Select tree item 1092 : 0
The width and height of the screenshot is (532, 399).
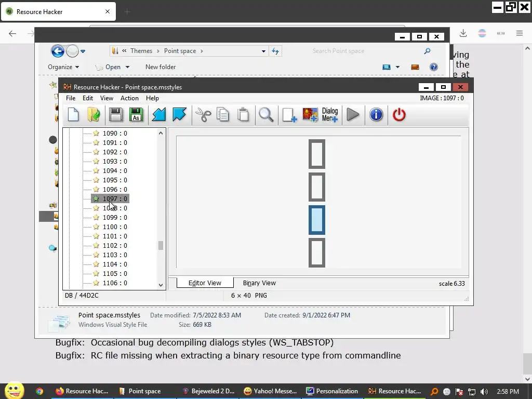pyautogui.click(x=115, y=152)
